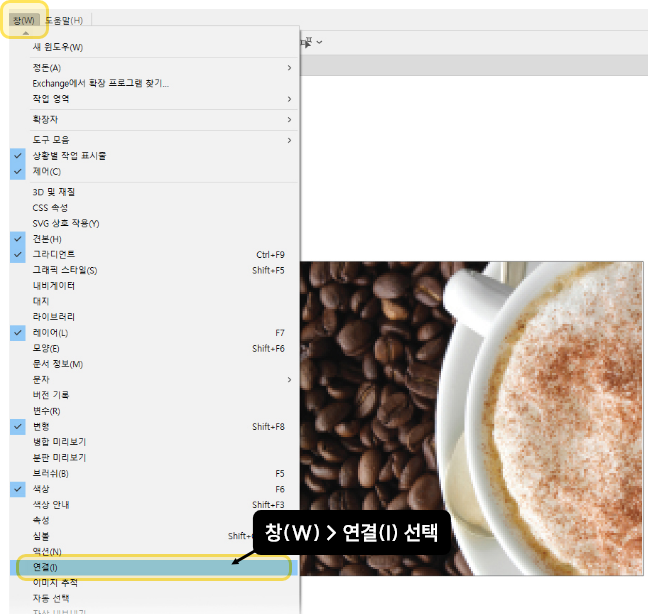Select 연결(I) to open Links panel
Screen dimensions: 648x614
pos(154,567)
